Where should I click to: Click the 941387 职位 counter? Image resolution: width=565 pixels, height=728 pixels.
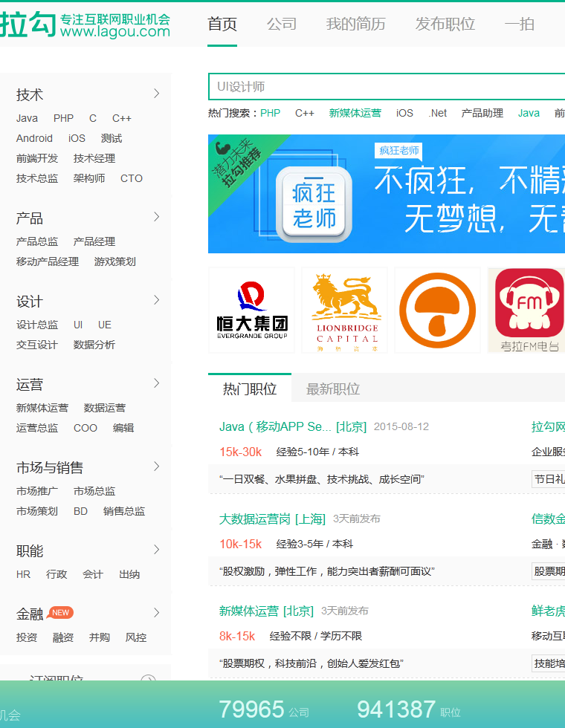[x=409, y=709]
